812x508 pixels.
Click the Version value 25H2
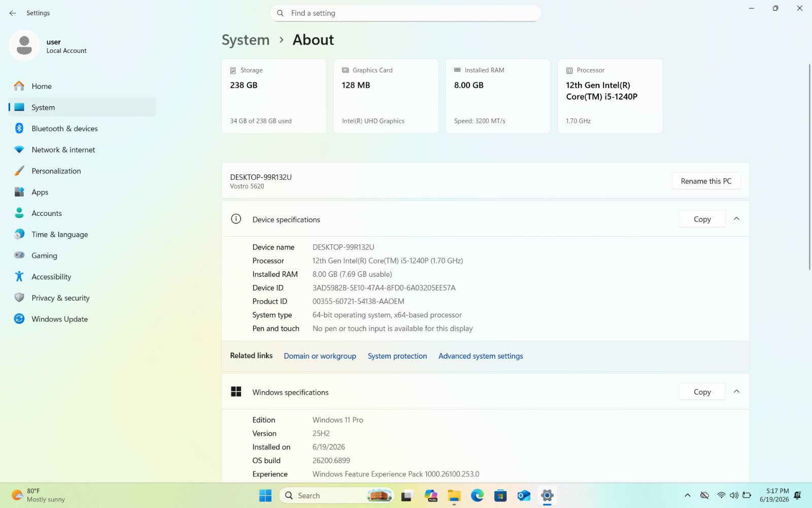pos(321,434)
